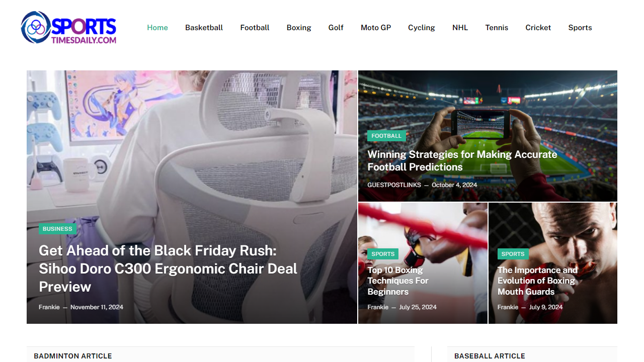Open the Cycling section
This screenshot has height=362, width=644.
421,28
